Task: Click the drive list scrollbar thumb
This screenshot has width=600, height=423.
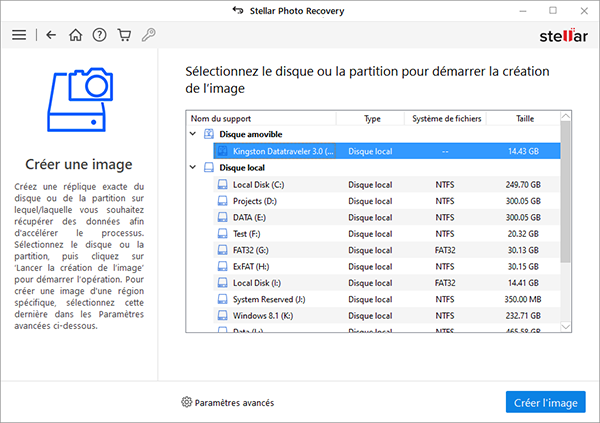Action: point(566,192)
